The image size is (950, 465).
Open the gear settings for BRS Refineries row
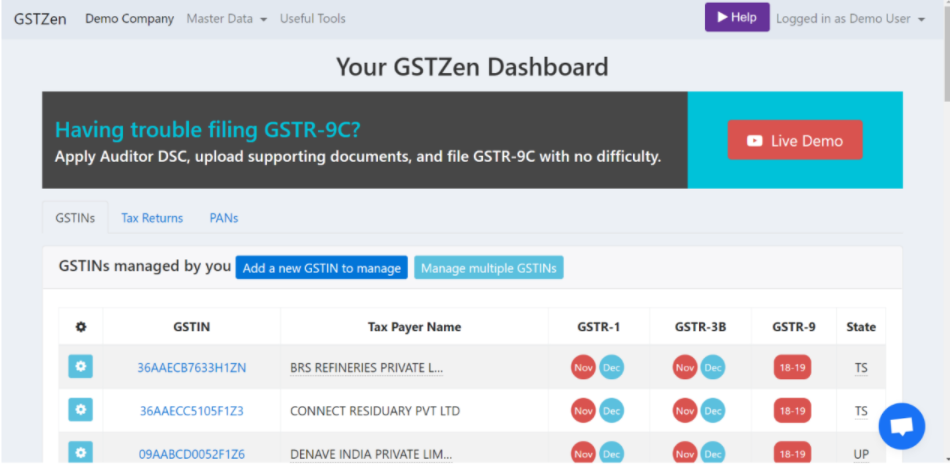(81, 366)
